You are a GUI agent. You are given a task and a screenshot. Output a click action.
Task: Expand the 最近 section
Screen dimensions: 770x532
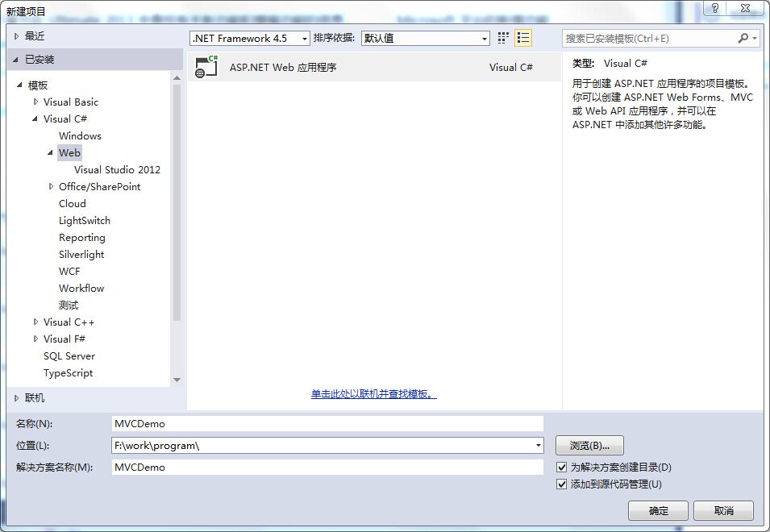17,36
